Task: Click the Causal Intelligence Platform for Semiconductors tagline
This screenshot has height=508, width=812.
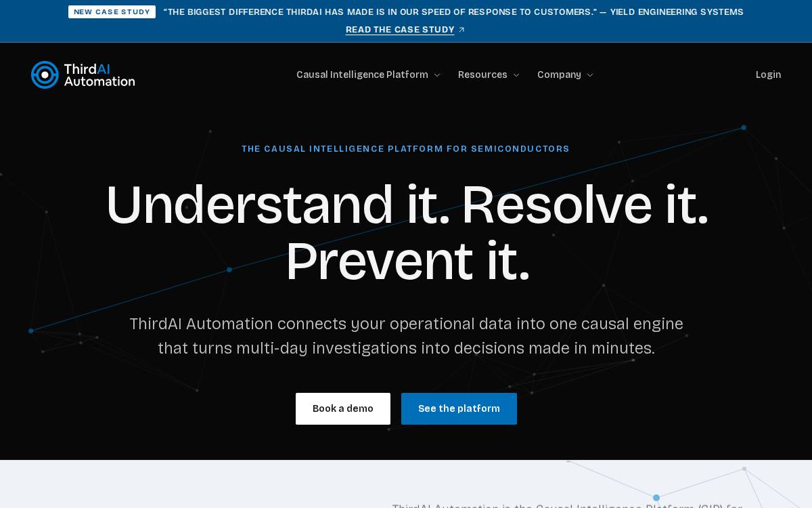Action: pyautogui.click(x=405, y=149)
